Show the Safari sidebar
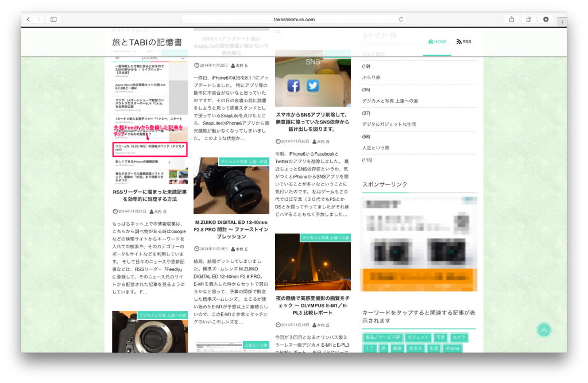Image resolution: width=588 pixels, height=383 pixels. [53, 19]
